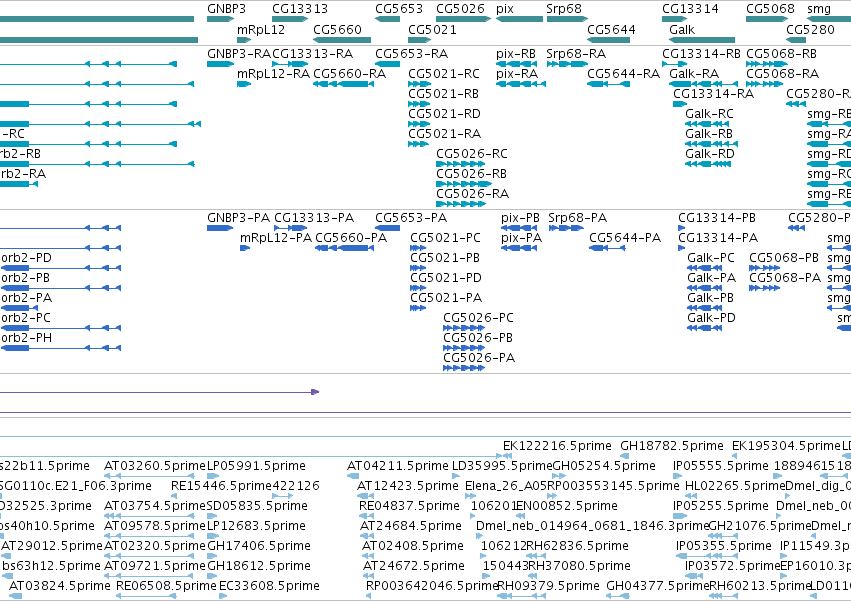Open the CG5660-RA transcript label

click(350, 74)
